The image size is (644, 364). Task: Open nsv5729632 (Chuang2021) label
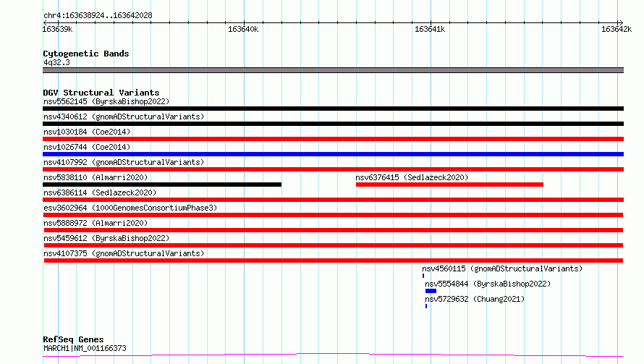[475, 299]
